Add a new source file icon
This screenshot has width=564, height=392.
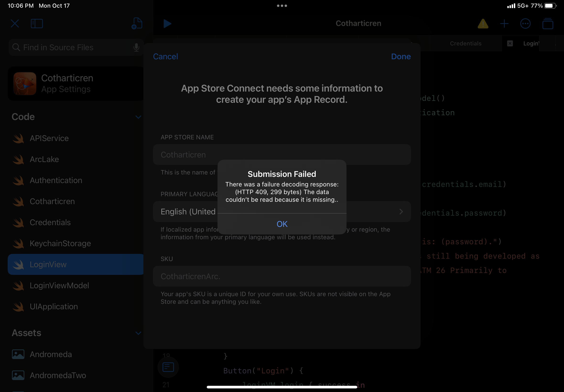[x=137, y=24]
